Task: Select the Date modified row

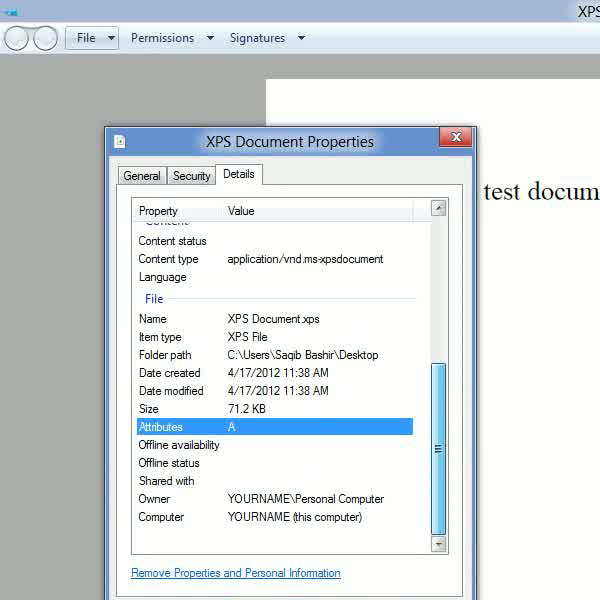Action: tap(275, 391)
